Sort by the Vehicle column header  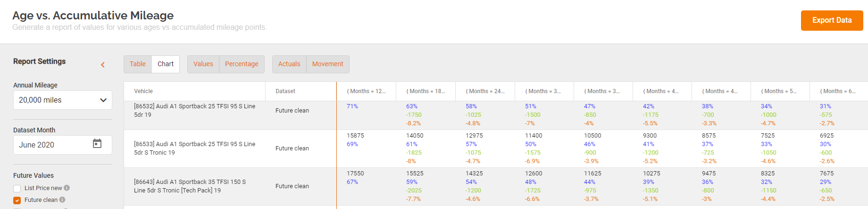143,91
